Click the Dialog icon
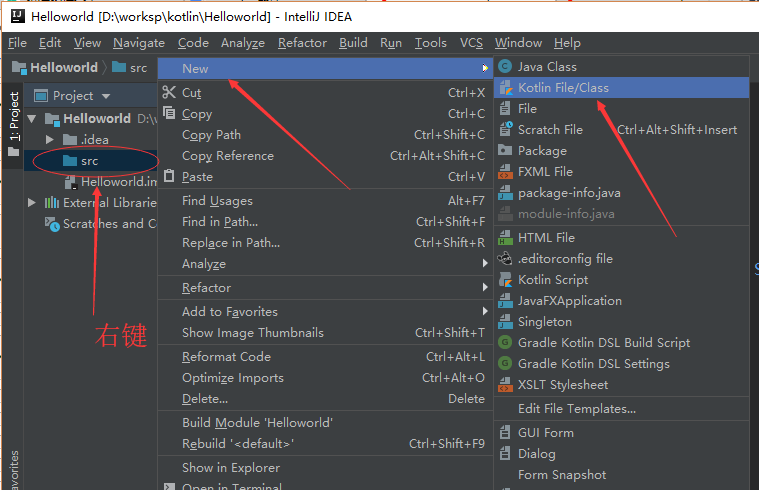759x490 pixels. point(505,454)
